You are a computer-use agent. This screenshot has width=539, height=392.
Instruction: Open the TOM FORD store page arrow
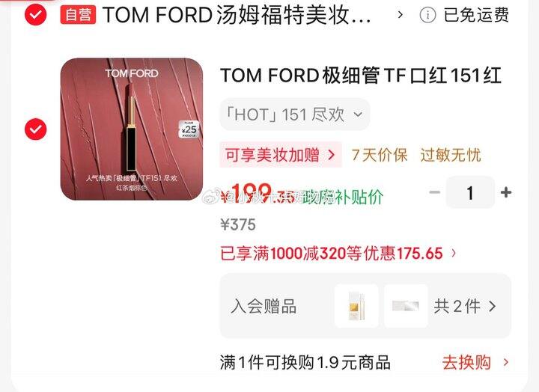(x=400, y=14)
